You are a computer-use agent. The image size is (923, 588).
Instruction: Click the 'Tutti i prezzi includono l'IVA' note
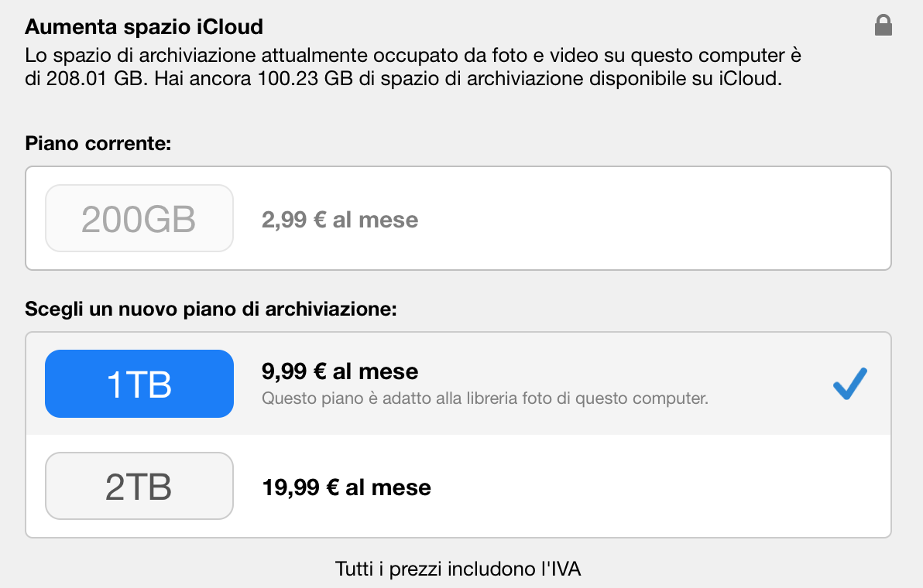[458, 569]
